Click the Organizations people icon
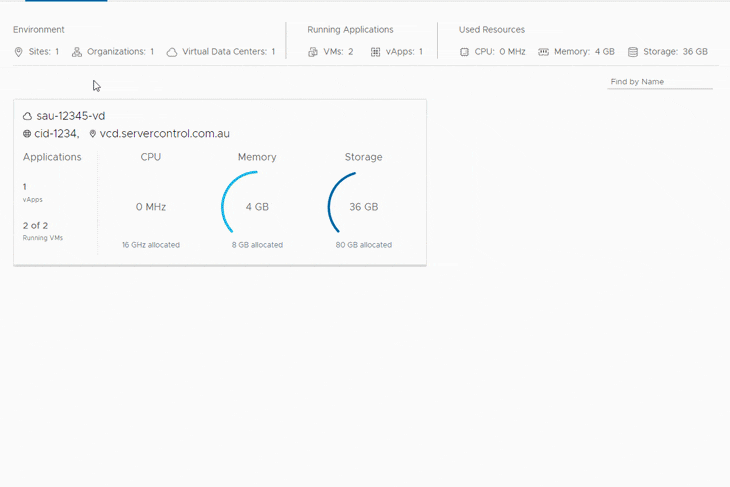The image size is (730, 487). point(77,52)
